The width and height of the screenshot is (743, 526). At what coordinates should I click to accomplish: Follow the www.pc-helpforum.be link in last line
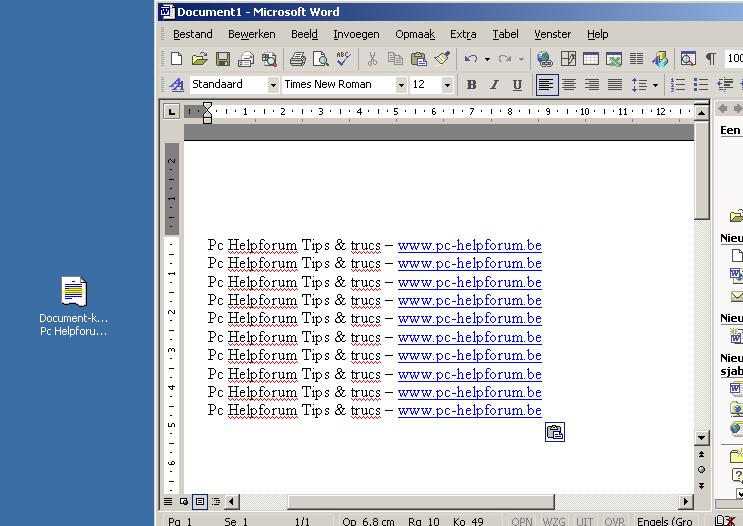coord(470,410)
